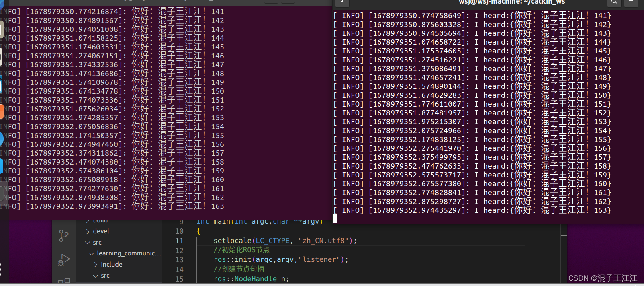Click the comment //初始化ROS节点
644x286 pixels.
(241, 250)
